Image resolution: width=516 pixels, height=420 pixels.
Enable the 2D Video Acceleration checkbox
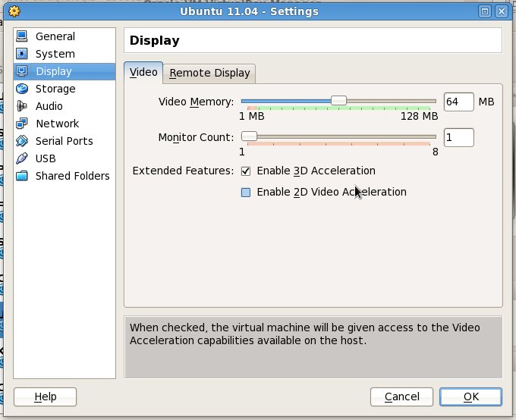click(x=246, y=193)
